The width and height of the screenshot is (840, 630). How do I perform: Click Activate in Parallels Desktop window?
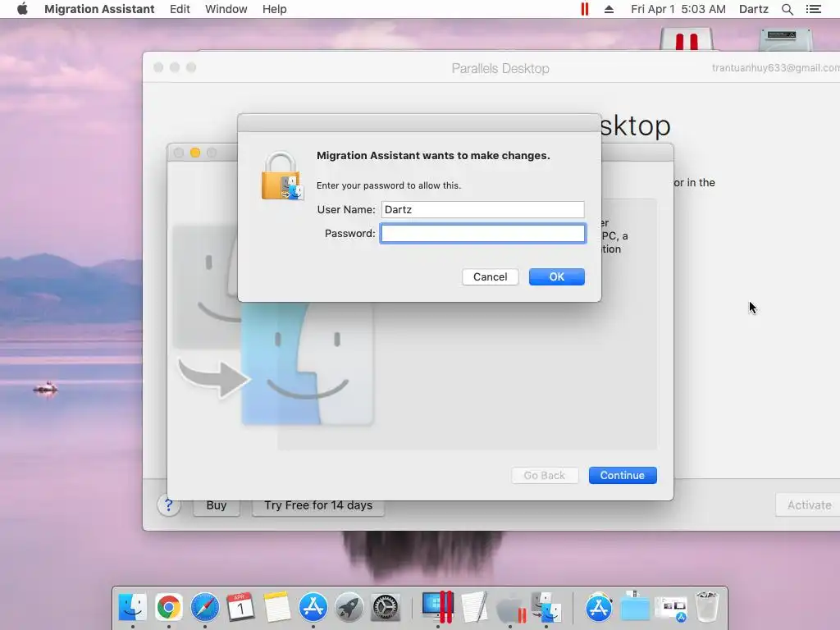click(808, 504)
